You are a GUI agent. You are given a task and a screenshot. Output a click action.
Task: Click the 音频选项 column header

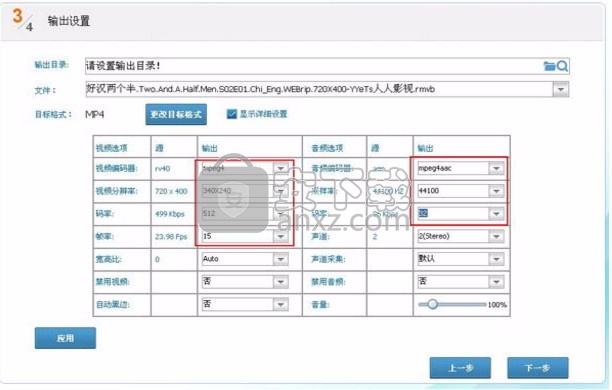coord(327,148)
